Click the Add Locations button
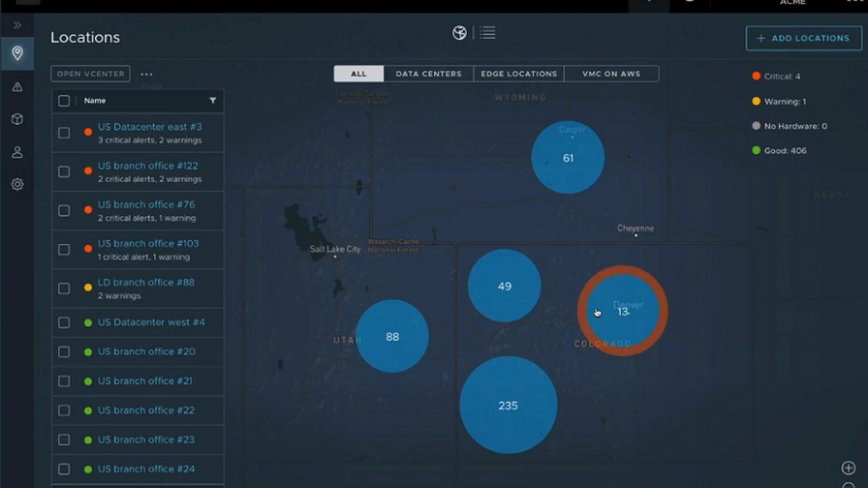Viewport: 868px width, 488px height. tap(804, 38)
